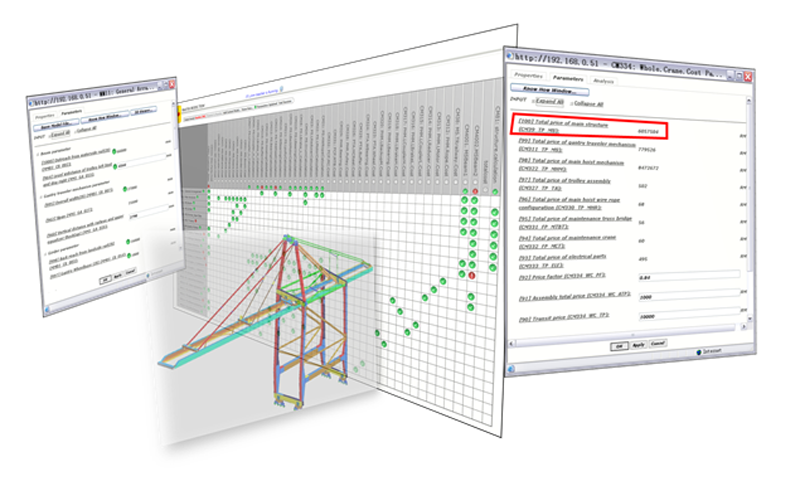Click the red error indicator in the matrix

click(471, 275)
